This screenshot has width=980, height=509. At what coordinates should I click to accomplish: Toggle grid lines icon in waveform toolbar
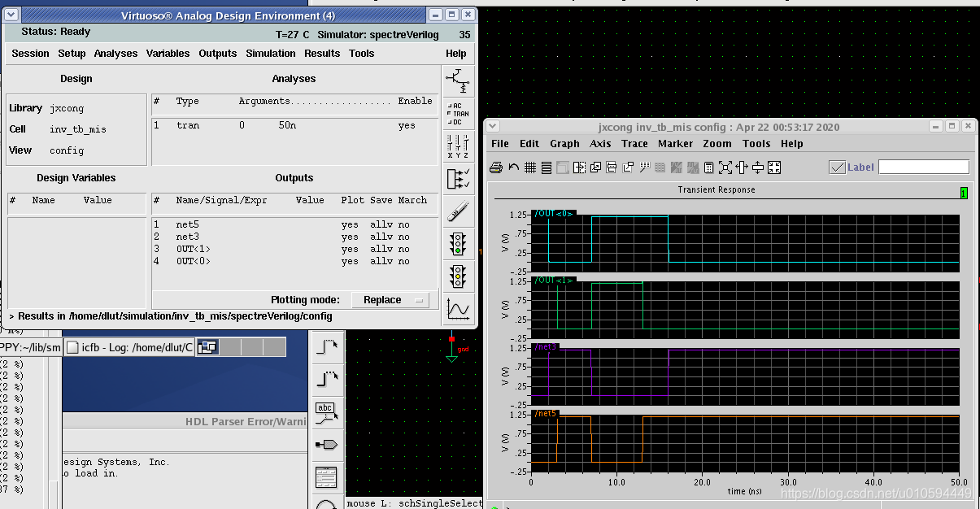click(529, 167)
